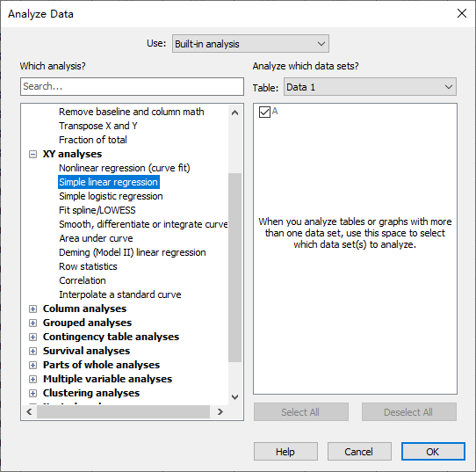
Task: Expand Parts of whole analyses plus icon
Action: click(x=32, y=365)
